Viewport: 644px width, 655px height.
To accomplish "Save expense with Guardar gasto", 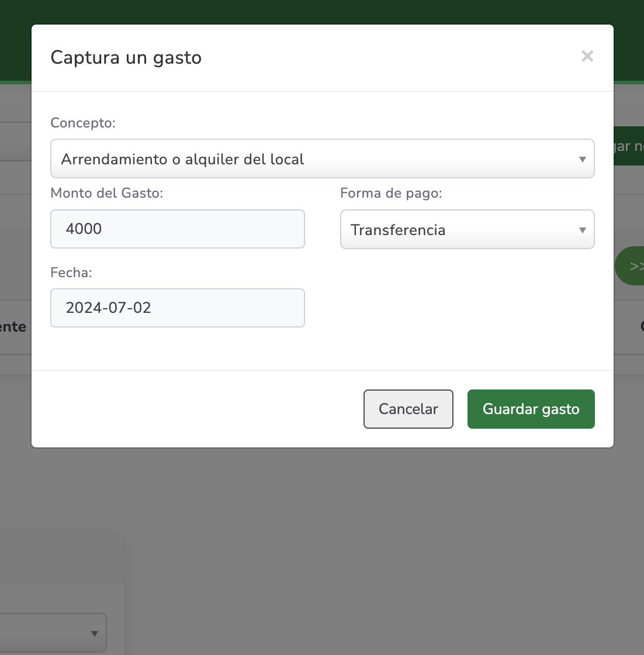I will click(531, 409).
